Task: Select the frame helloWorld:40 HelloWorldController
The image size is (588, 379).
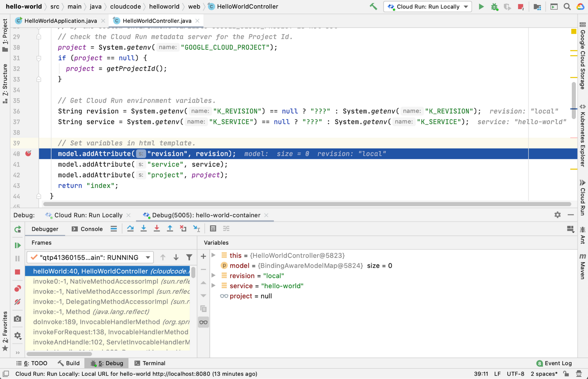Action: click(x=111, y=271)
